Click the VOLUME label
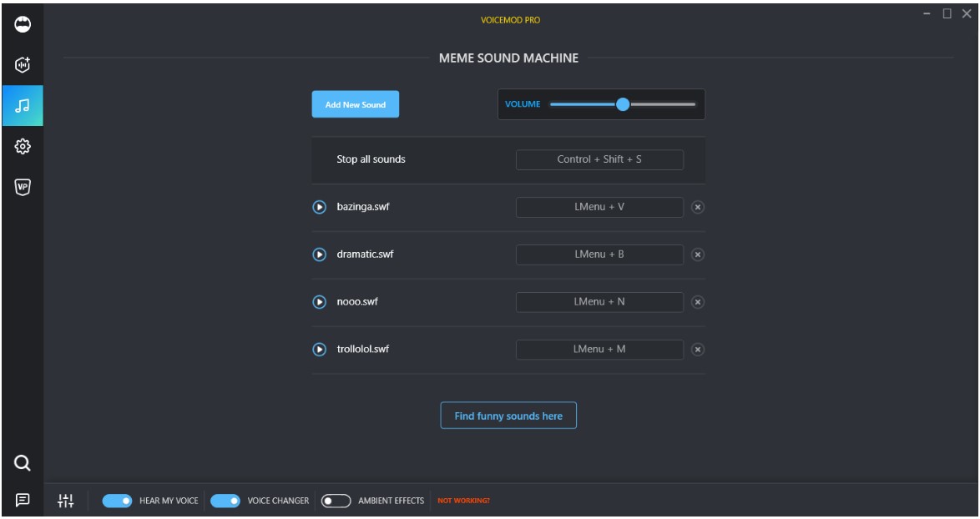Screen dimensions: 980x519 tap(523, 104)
